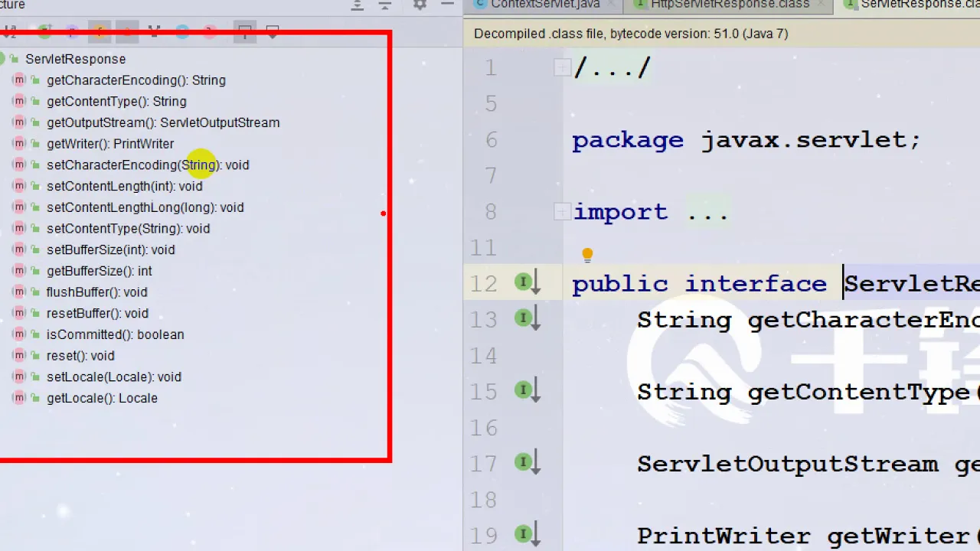Select reset(): void entry
980x551 pixels.
click(x=80, y=355)
